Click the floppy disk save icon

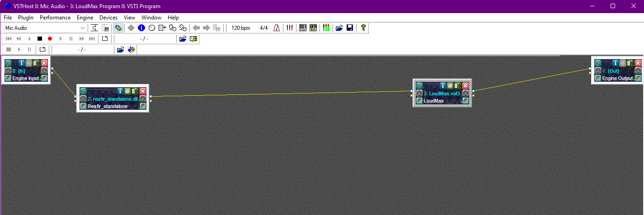click(349, 28)
